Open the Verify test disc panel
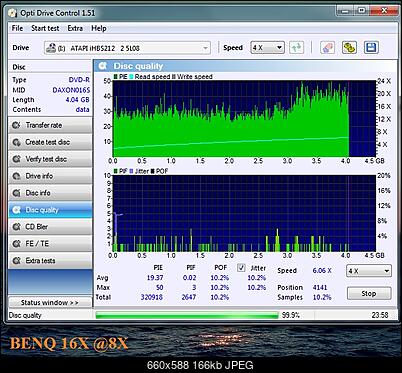 [x=50, y=159]
